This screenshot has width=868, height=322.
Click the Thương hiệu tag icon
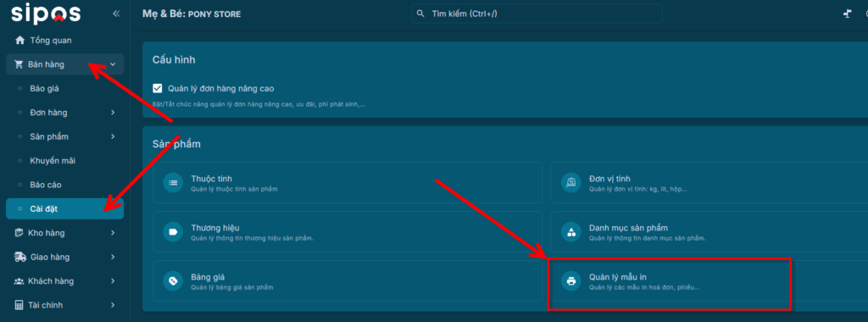(x=173, y=232)
